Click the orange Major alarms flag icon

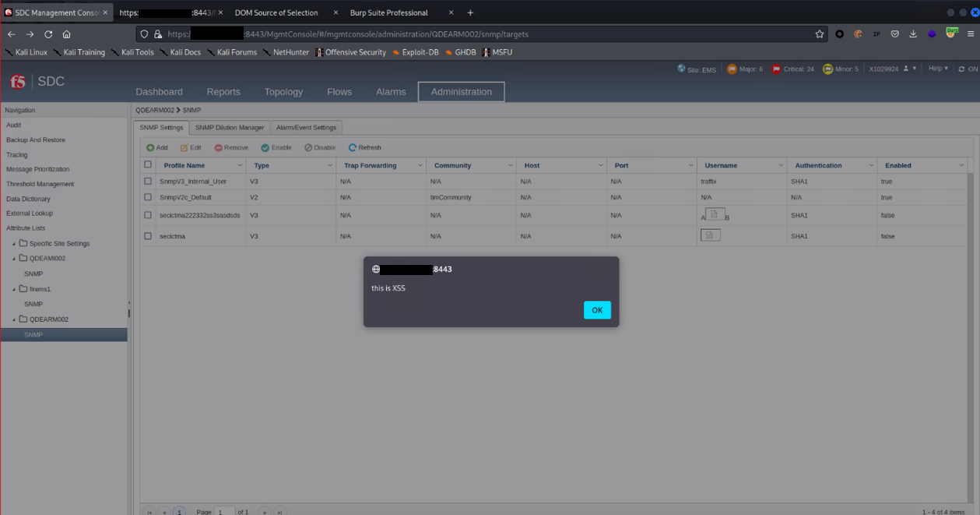point(732,69)
